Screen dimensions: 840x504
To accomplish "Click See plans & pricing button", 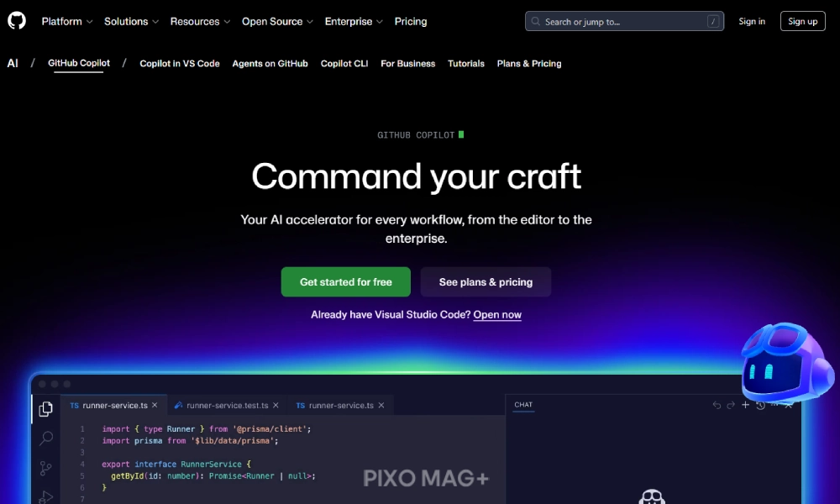I will pos(486,281).
